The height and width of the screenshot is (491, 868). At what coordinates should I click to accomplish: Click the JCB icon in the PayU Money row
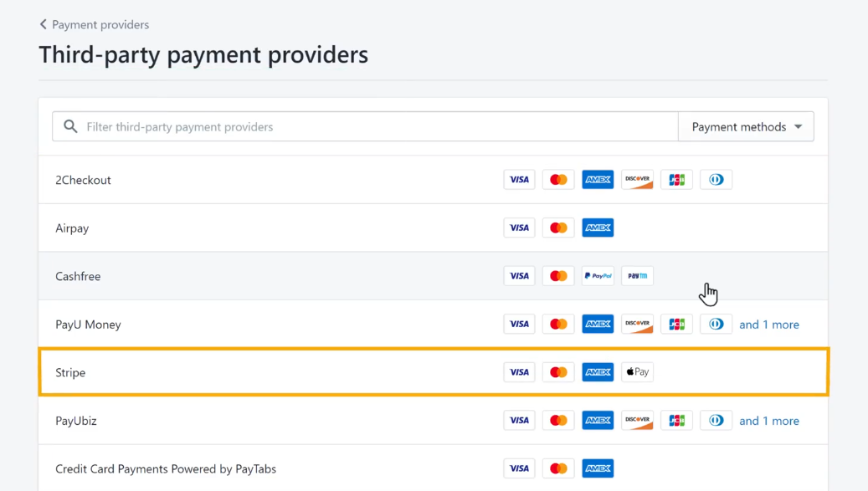coord(676,324)
